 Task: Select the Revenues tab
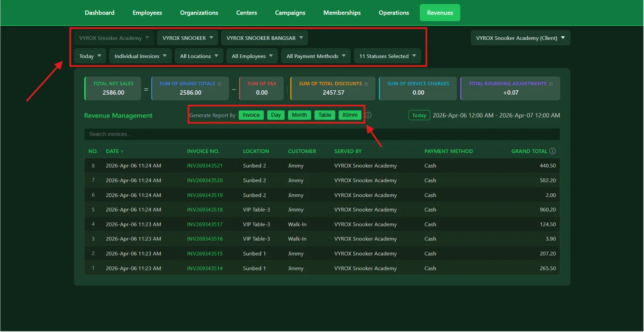point(440,13)
